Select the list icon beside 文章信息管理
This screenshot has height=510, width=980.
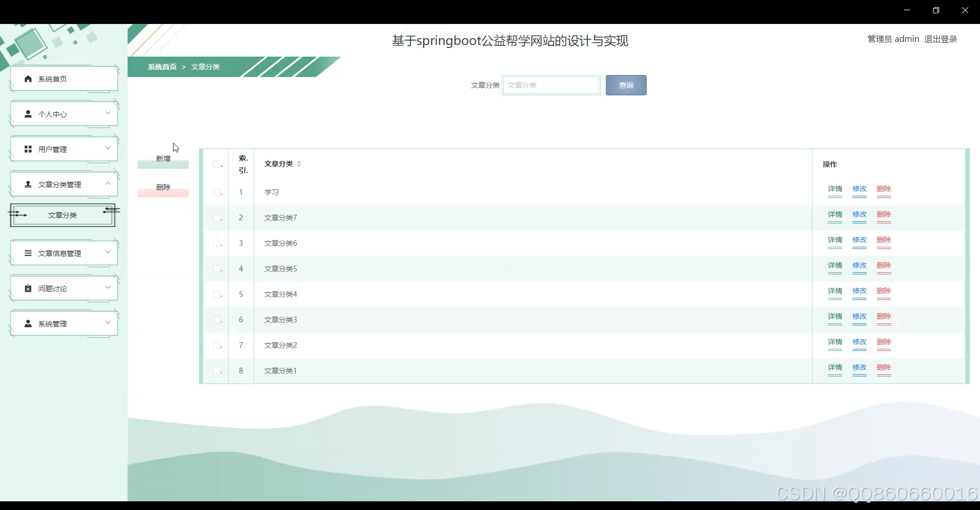[x=28, y=252]
